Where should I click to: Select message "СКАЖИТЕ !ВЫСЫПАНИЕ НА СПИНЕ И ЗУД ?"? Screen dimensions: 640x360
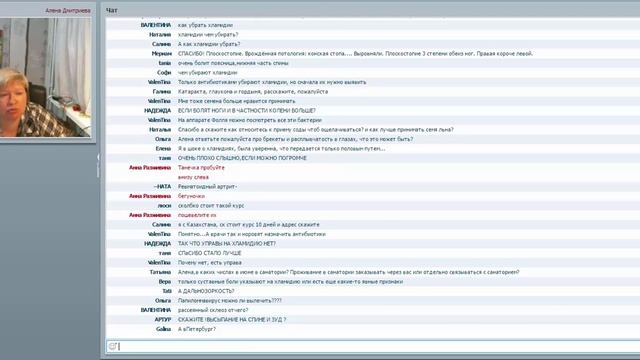pyautogui.click(x=232, y=320)
